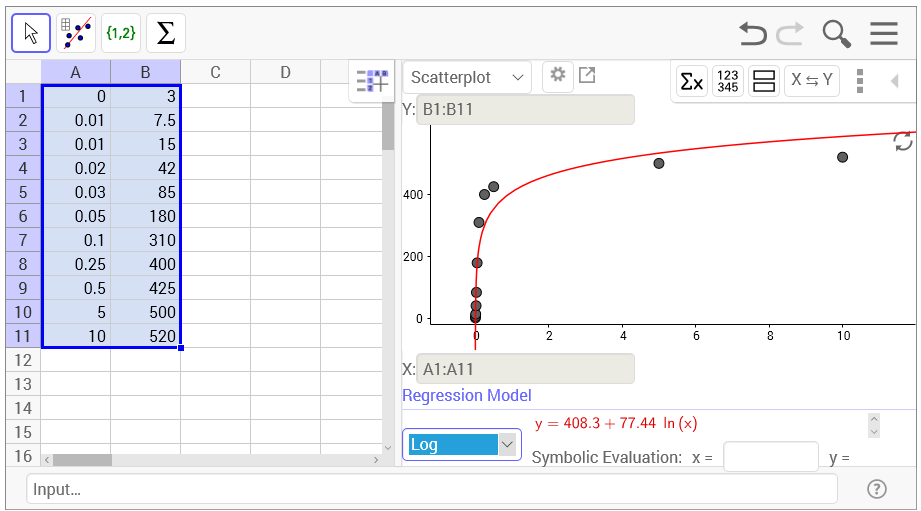This screenshot has width=921, height=511.
Task: Open the plot in a separate window
Action: [587, 76]
